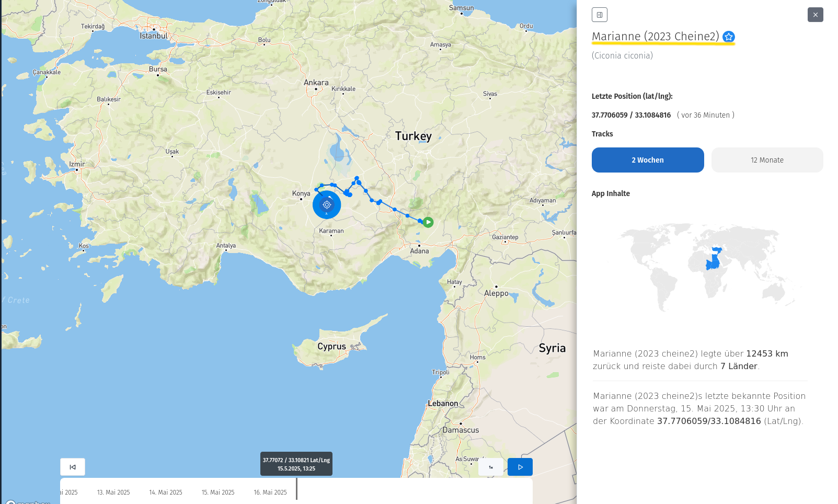This screenshot has width=838, height=504.
Task: Open the 1x playback speed selector
Action: [x=490, y=467]
